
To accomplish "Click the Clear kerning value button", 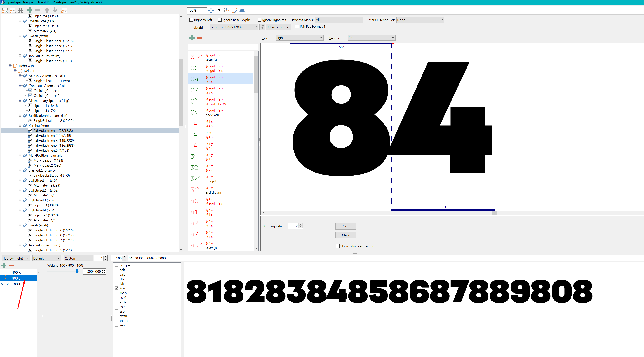I will (345, 235).
